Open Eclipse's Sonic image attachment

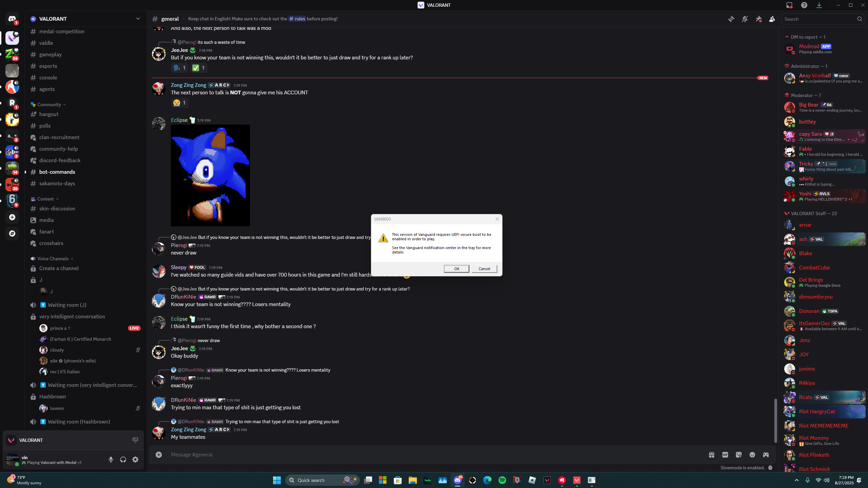[210, 175]
